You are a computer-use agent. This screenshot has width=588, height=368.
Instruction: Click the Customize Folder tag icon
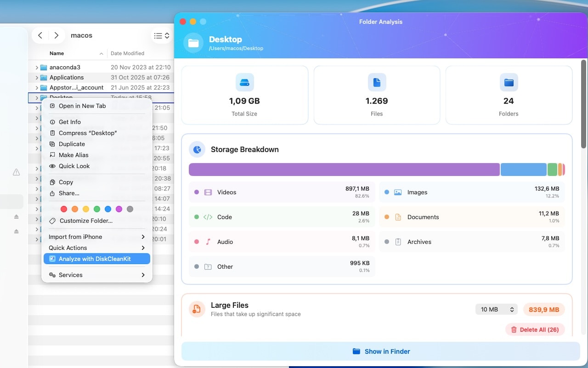point(52,221)
